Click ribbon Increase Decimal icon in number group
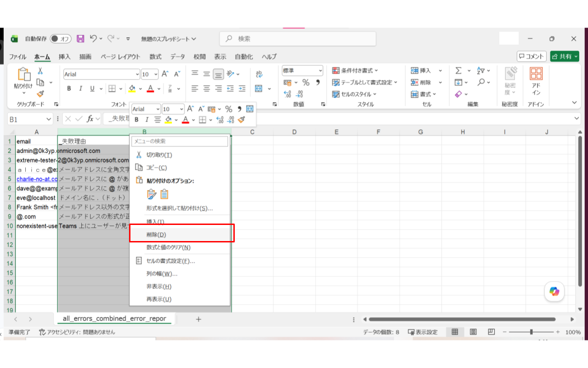The image size is (588, 368). coord(288,94)
